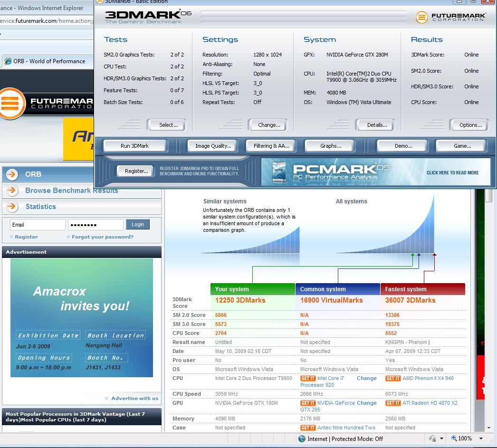Screen dimensions: 497x448
Task: Click Register link below login
Action: tap(26, 237)
